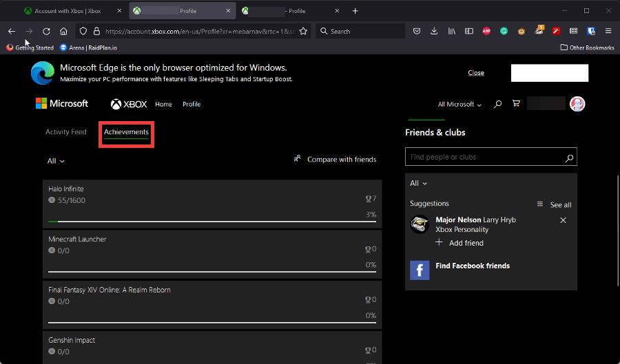Toggle the sidebar view icon

click(x=469, y=31)
